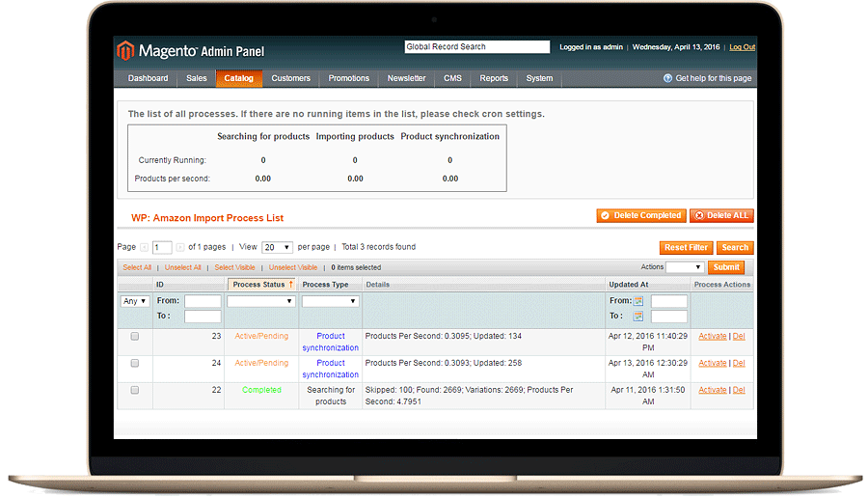The width and height of the screenshot is (868, 497).
Task: Click the Select Visible link
Action: pyautogui.click(x=234, y=267)
